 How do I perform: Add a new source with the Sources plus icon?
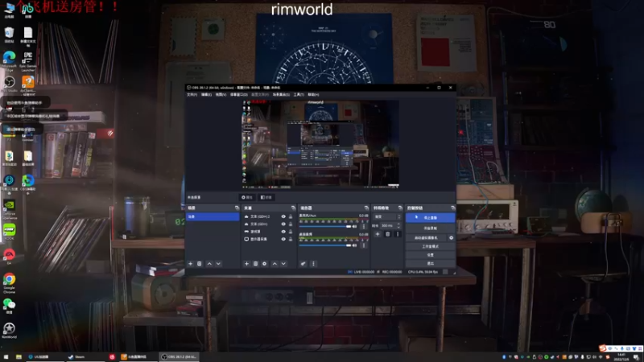246,264
